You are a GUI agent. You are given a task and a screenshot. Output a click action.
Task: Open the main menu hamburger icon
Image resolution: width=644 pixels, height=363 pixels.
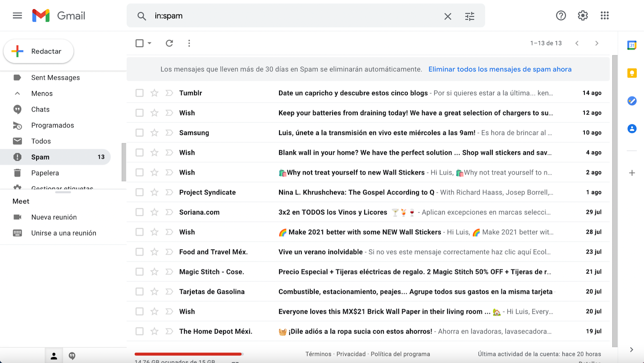point(17,16)
